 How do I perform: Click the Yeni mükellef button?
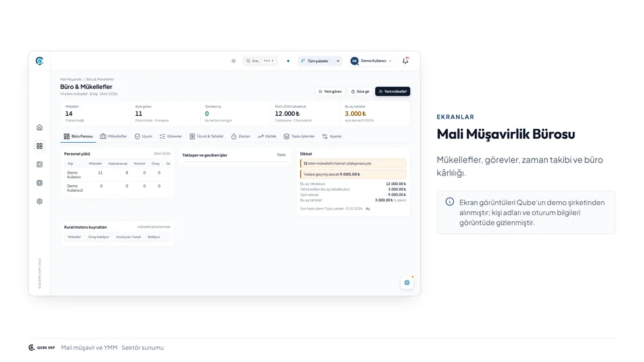tap(393, 92)
